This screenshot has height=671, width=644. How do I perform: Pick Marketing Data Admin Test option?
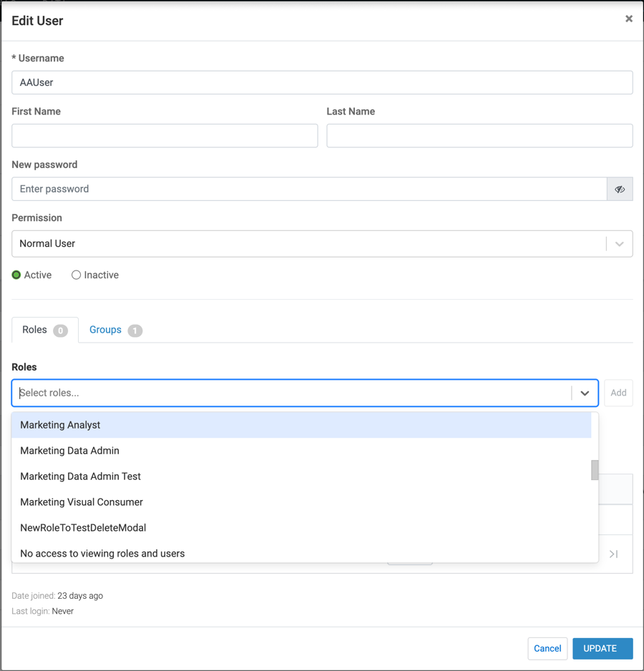[80, 476]
